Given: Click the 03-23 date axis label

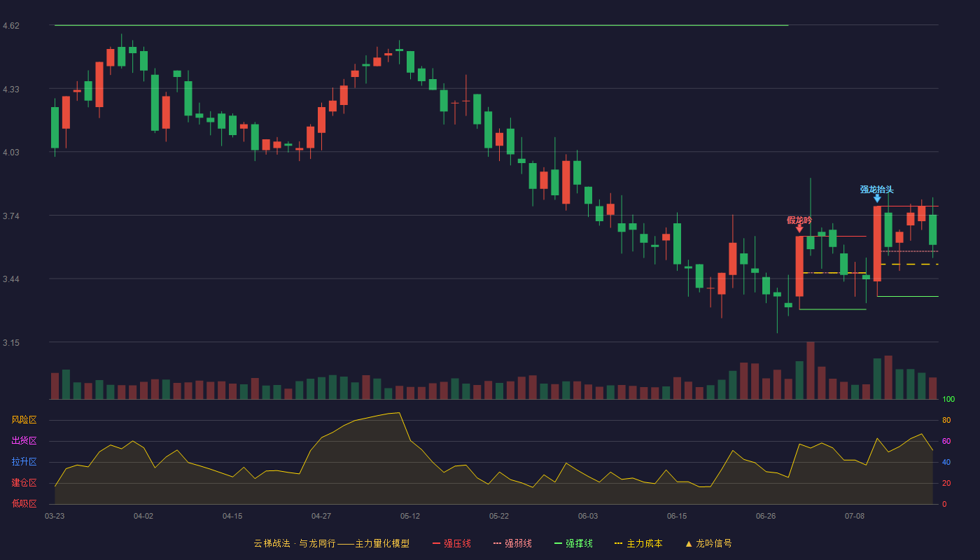Looking at the screenshot, I should click(55, 516).
